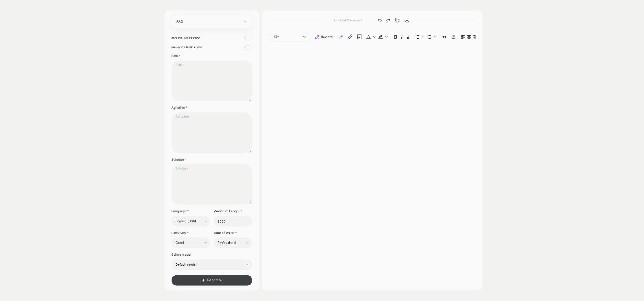Screen dimensions: 644x301
Task: Pick text color with the A icon
Action: 368,37
